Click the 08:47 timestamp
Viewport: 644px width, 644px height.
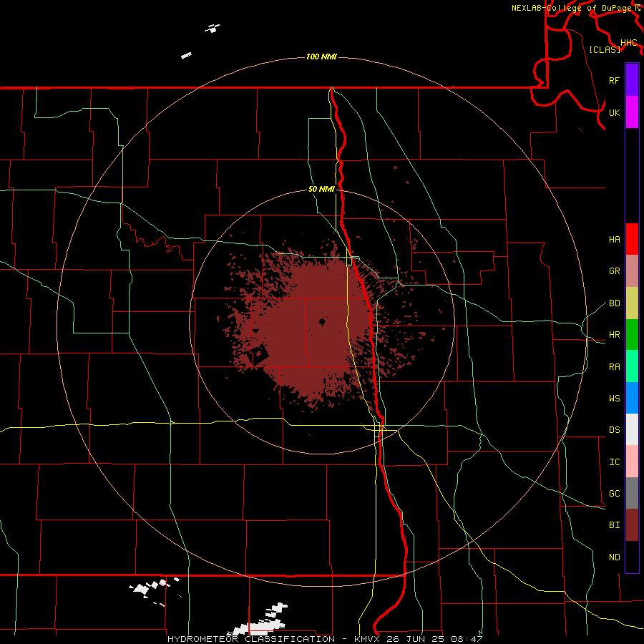466,639
